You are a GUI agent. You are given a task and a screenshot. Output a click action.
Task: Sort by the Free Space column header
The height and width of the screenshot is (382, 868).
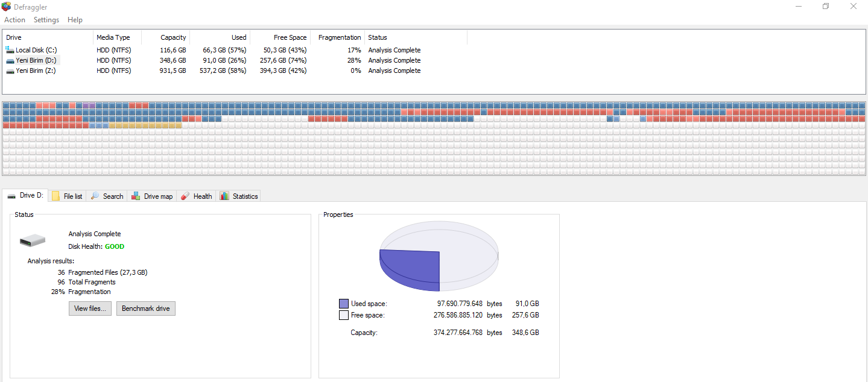pyautogui.click(x=280, y=37)
